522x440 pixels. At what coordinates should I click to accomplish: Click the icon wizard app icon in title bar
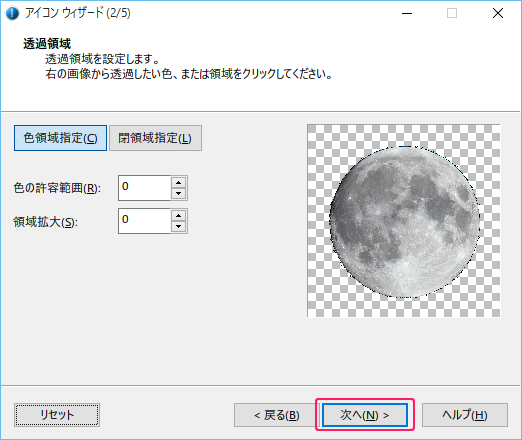coord(12,13)
